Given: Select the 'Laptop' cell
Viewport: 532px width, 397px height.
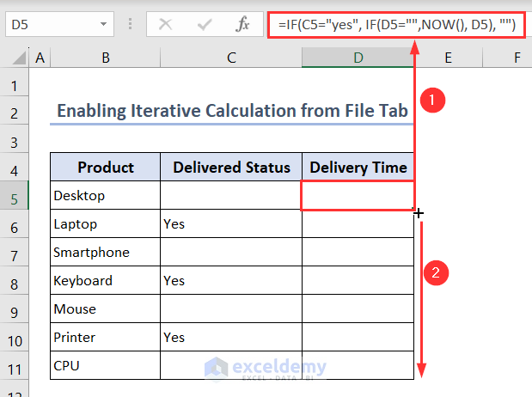Looking at the screenshot, I should pos(106,224).
